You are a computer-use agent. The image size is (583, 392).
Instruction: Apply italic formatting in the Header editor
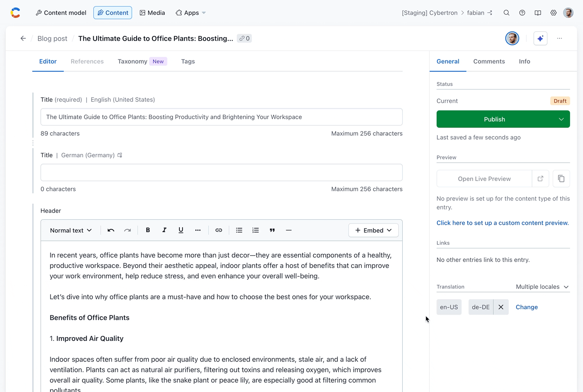[164, 230]
